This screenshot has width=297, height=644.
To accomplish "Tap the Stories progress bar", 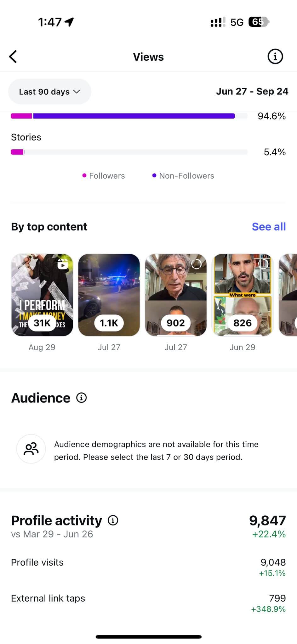I will (129, 152).
